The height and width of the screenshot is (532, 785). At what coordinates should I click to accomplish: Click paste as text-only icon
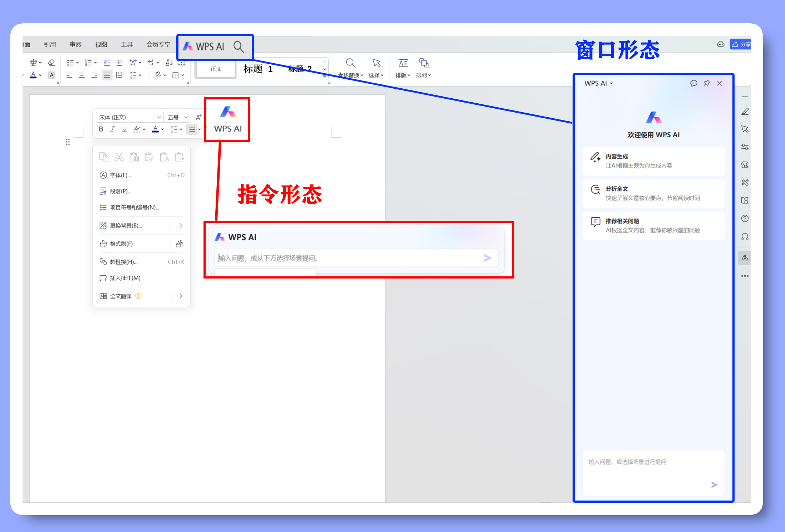click(165, 157)
